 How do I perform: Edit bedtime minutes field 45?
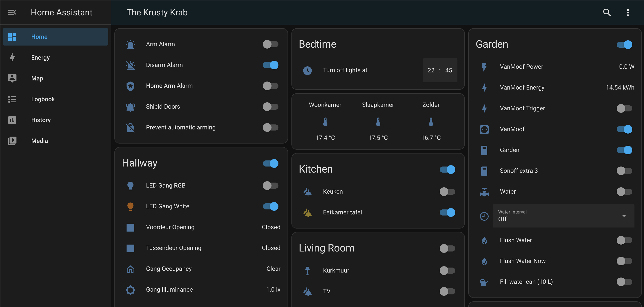point(449,70)
